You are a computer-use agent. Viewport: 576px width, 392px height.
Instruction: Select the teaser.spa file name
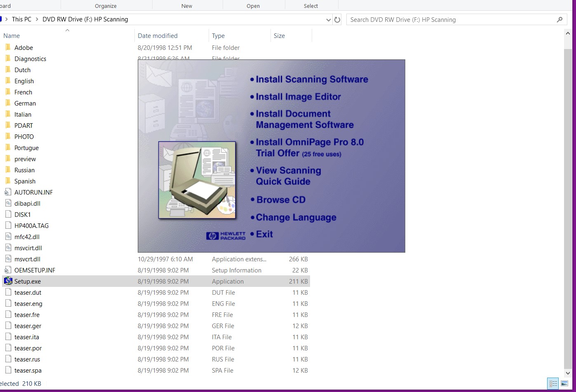(x=28, y=370)
